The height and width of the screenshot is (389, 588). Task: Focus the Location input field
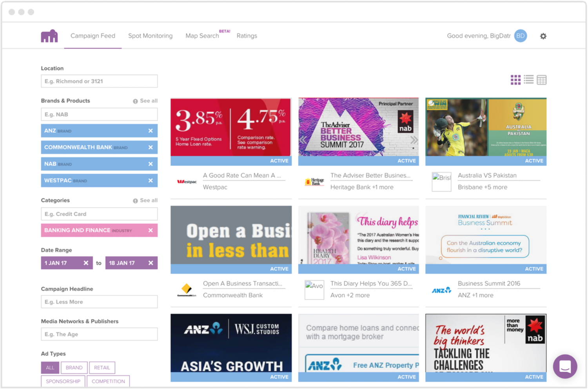coord(99,81)
